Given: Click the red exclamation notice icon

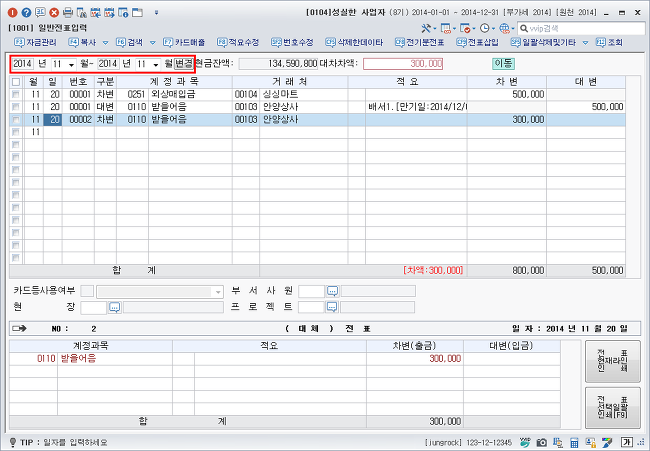Looking at the screenshot, I should point(12,12).
